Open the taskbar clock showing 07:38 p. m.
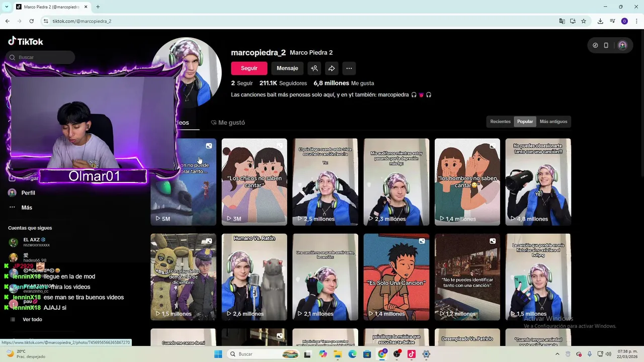The height and width of the screenshot is (362, 644). (627, 354)
